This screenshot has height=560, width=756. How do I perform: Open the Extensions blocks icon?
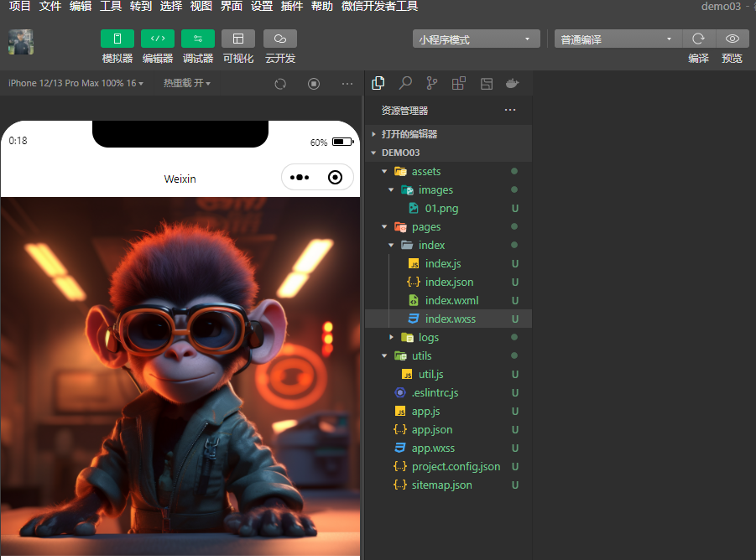pyautogui.click(x=458, y=83)
